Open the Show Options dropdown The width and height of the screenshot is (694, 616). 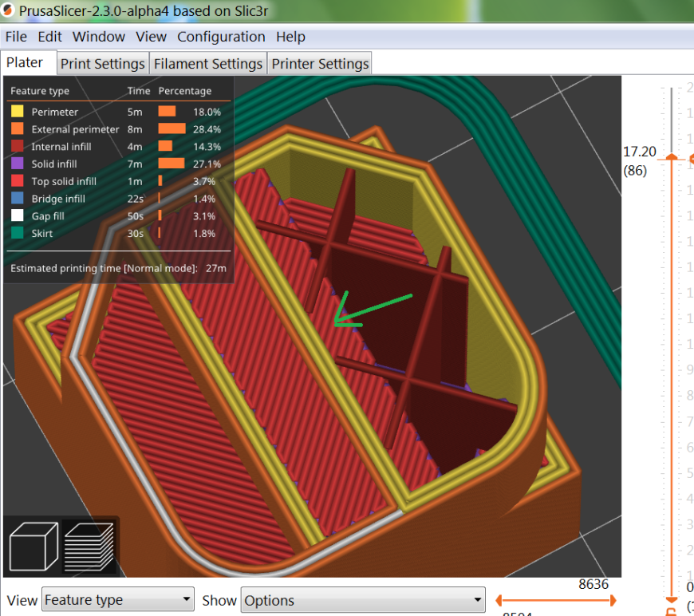click(363, 600)
